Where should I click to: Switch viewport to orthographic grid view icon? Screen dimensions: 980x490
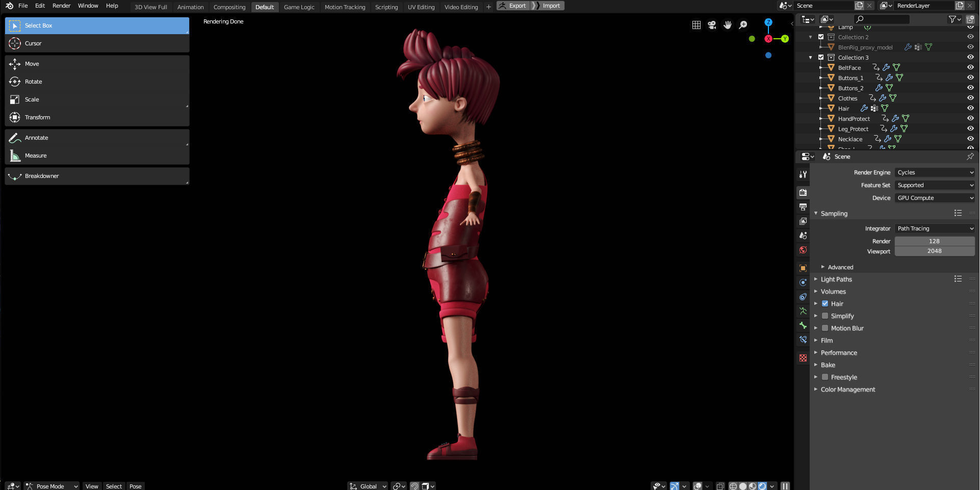696,25
